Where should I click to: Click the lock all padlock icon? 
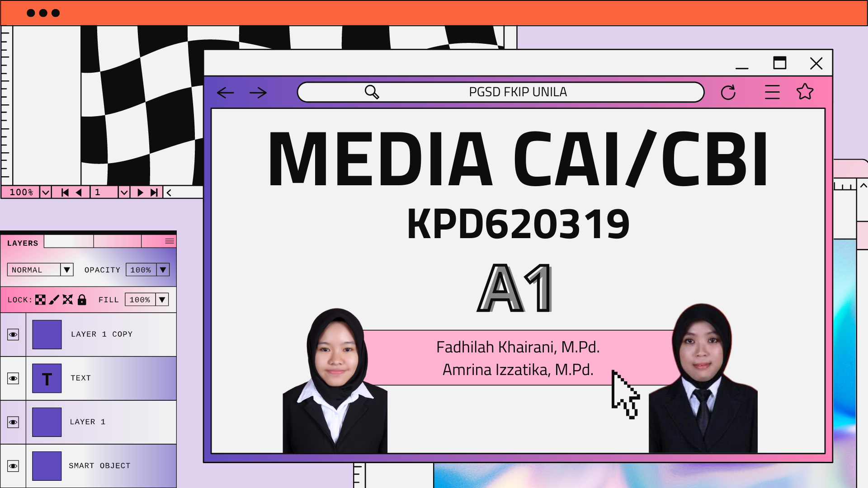pos(82,300)
